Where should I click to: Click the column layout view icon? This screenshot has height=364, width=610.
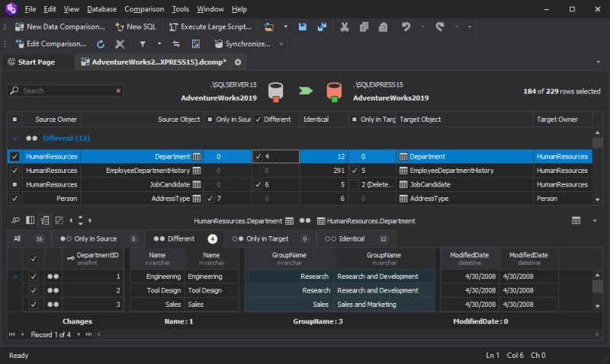30,220
